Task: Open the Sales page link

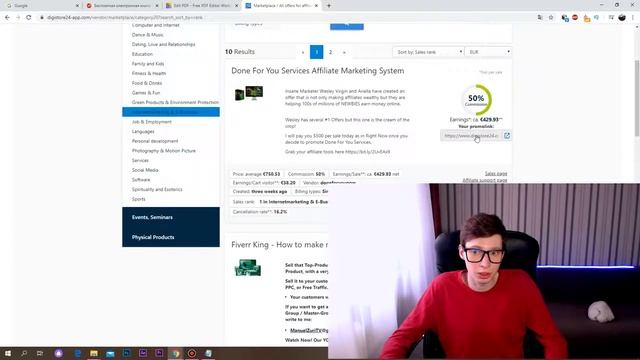Action: tap(496, 174)
